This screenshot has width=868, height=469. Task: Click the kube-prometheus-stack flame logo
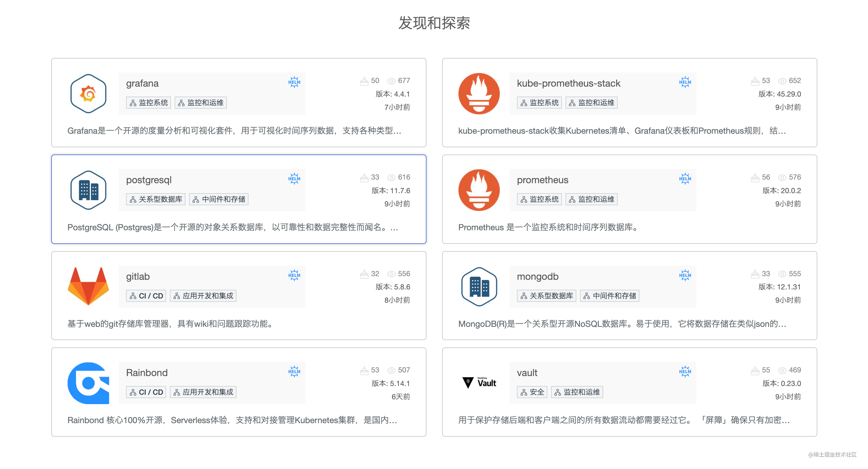[479, 93]
